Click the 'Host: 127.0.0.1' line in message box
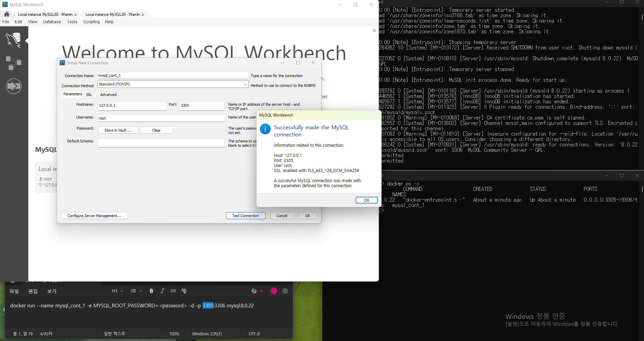 (x=288, y=156)
